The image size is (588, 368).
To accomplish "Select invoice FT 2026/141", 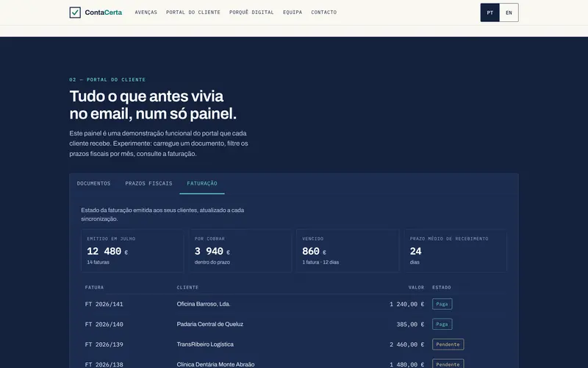I will point(104,304).
